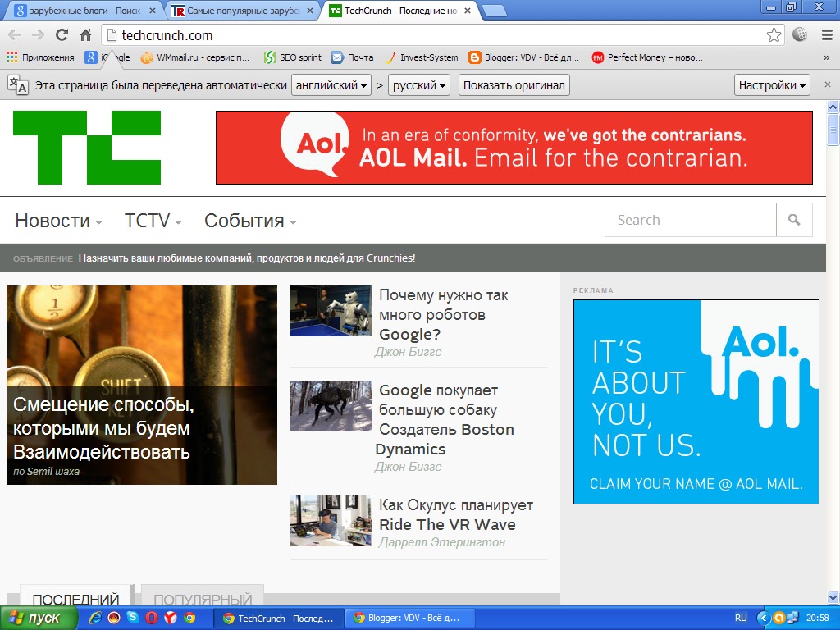Open the Perfect Money bookmark
This screenshot has width=840, height=630.
647,57
